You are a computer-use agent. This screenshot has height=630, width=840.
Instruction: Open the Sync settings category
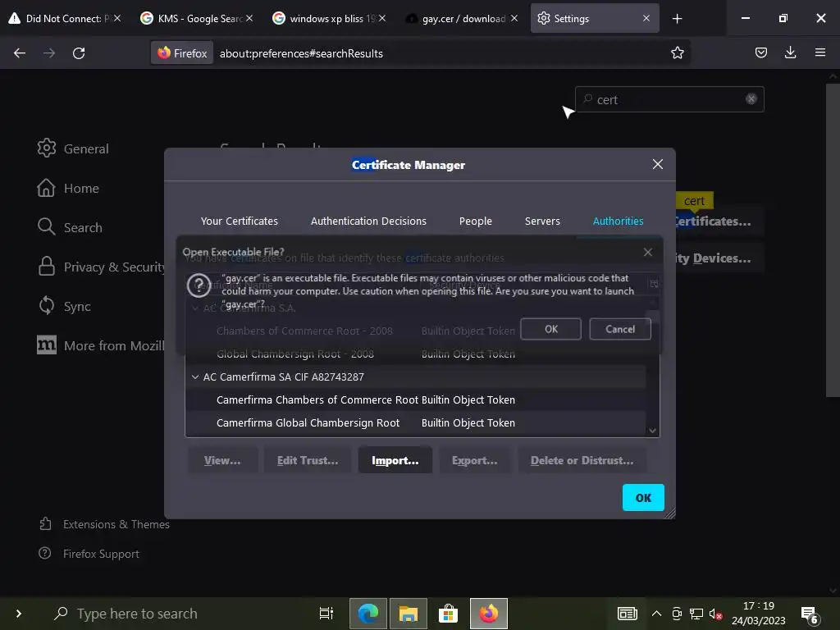pyautogui.click(x=64, y=306)
